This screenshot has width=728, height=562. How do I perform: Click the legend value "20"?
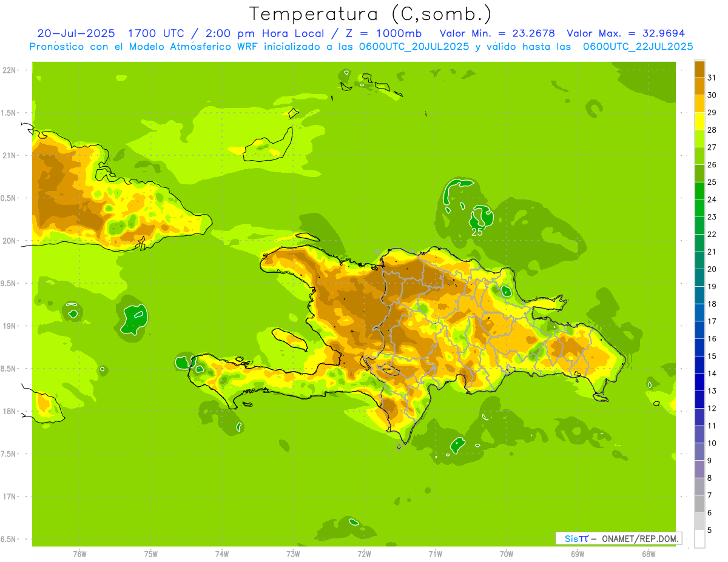tap(712, 269)
